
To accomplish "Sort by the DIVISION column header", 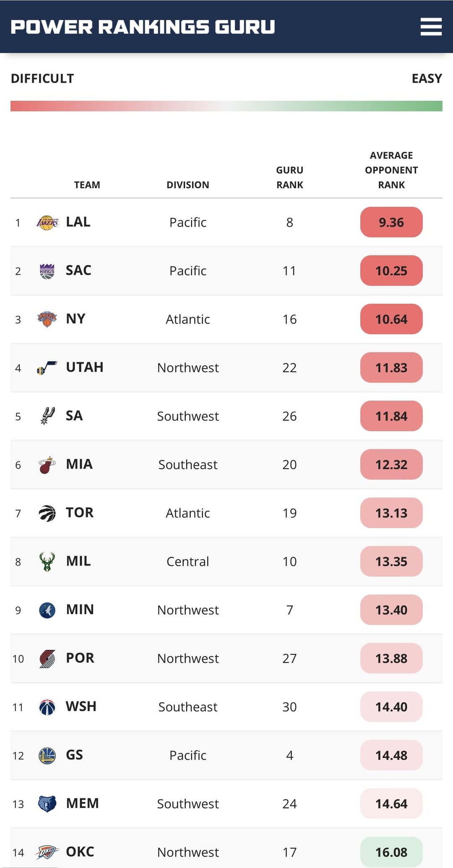I will tap(187, 185).
